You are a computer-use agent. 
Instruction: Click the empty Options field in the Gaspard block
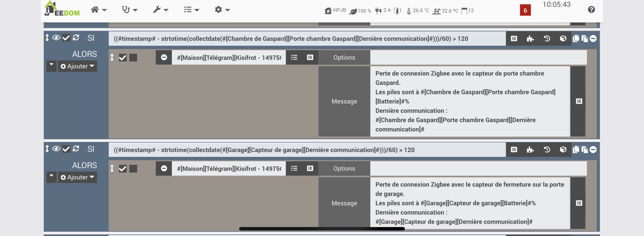coord(478,58)
